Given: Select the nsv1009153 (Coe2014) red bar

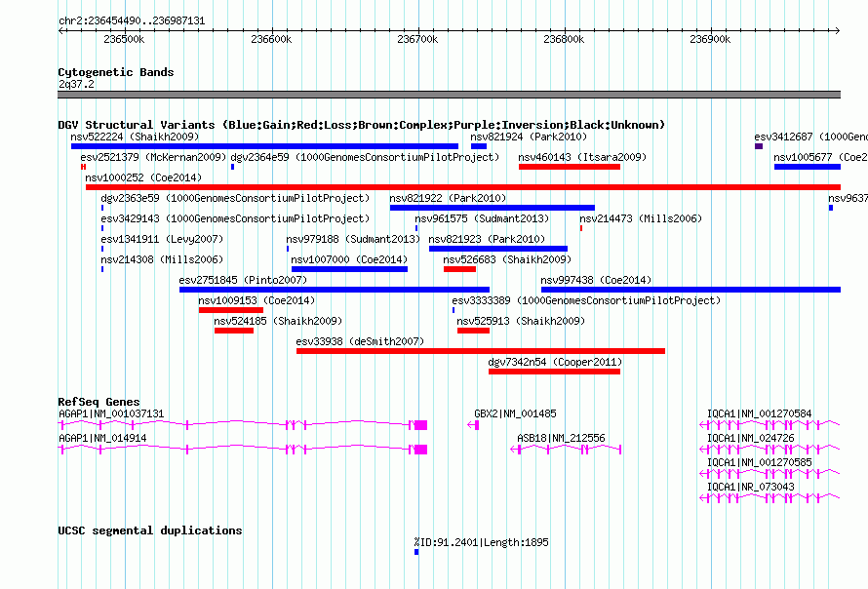Looking at the screenshot, I should pyautogui.click(x=231, y=310).
